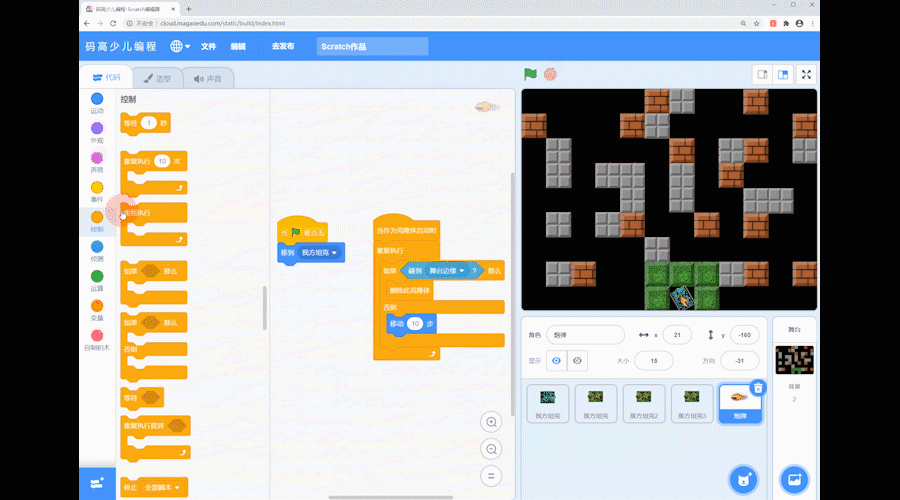Edit the sprite direction value
Screen dimensions: 900x500
coord(740,361)
